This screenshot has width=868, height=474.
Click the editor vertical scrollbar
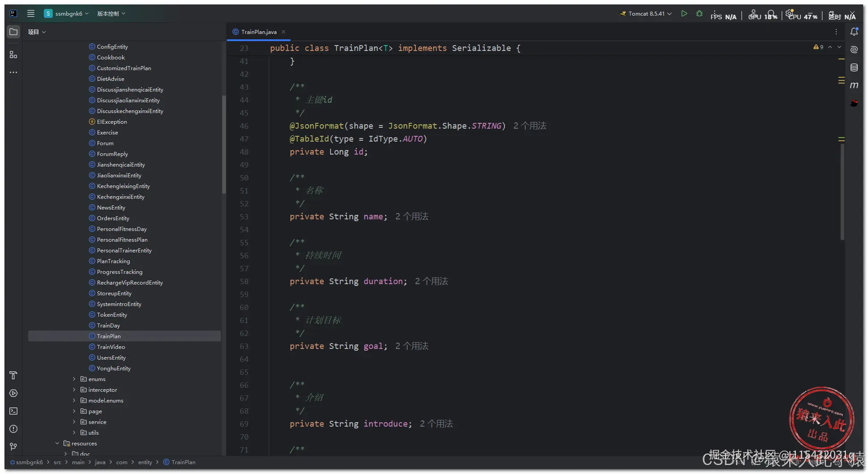pos(843,192)
